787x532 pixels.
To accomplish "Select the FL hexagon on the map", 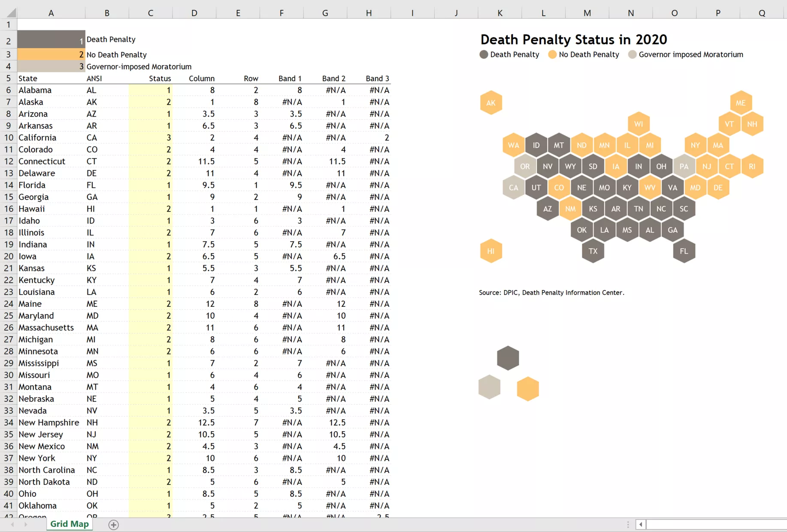I will [x=684, y=251].
